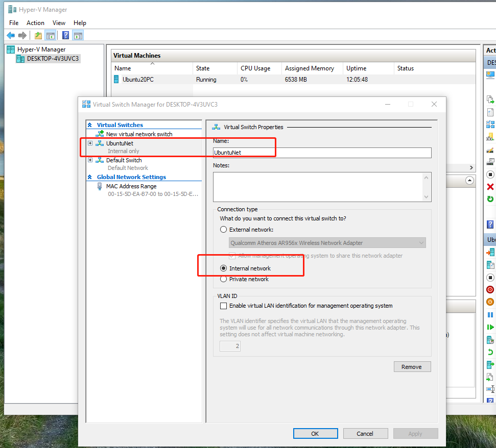Click green Refresh icon in Actions pane

490,199
